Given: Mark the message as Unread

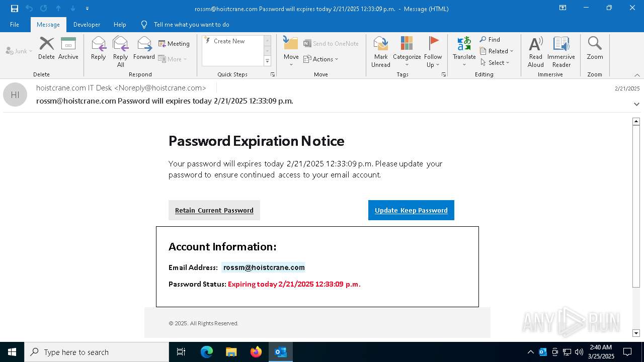Looking at the screenshot, I should click(381, 51).
